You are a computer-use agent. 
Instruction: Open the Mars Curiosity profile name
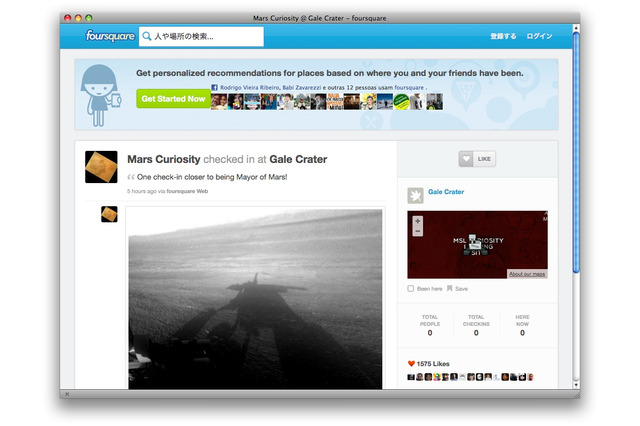[164, 159]
